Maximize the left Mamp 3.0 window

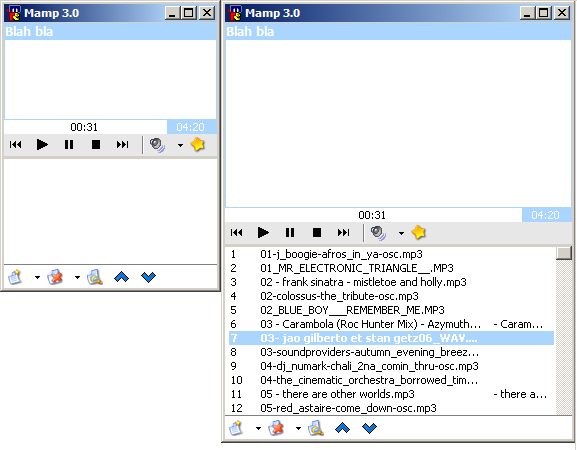click(189, 13)
